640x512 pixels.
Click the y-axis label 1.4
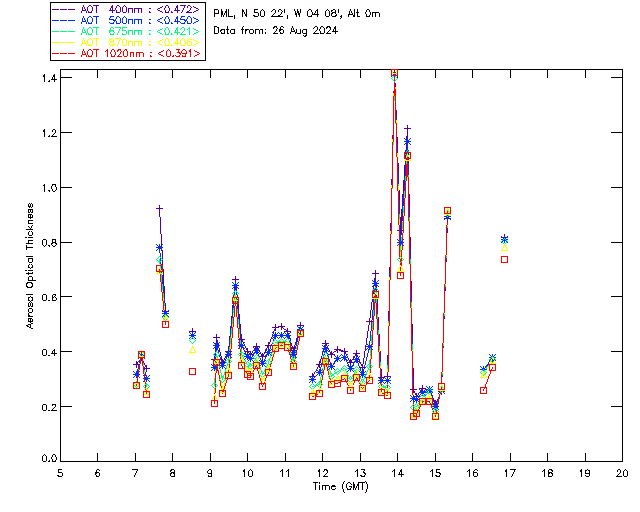pos(49,78)
